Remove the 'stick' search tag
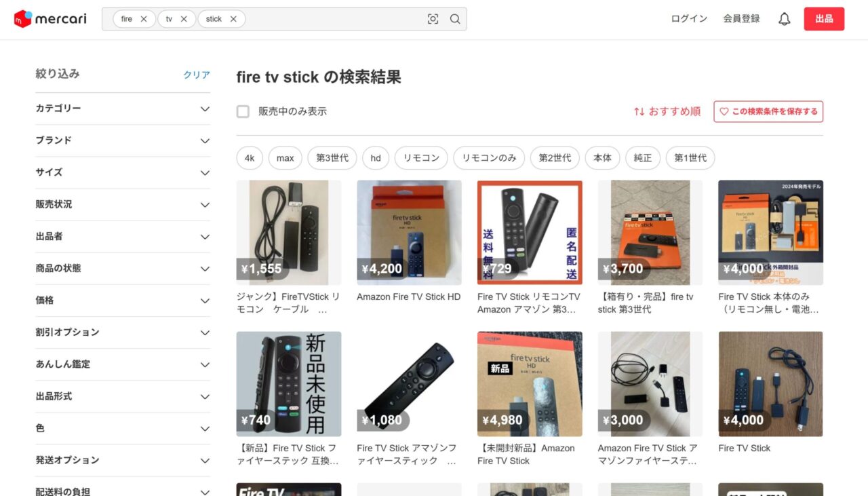The width and height of the screenshot is (868, 496). 233,19
